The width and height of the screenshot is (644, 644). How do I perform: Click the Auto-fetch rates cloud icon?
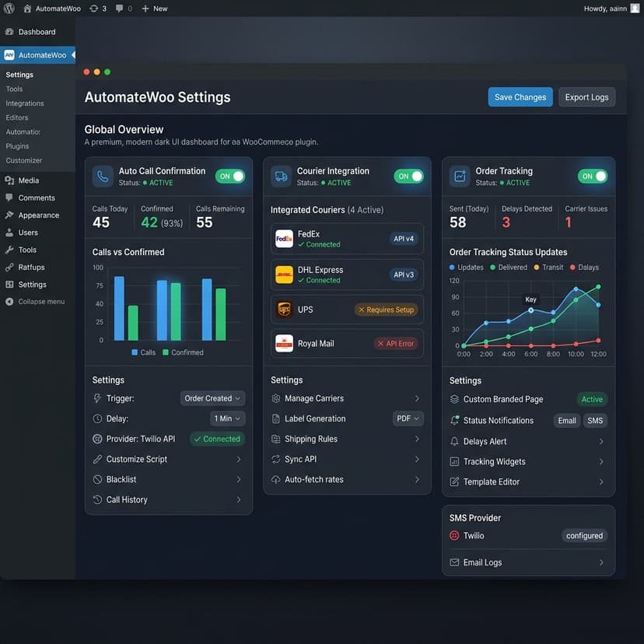pos(275,479)
